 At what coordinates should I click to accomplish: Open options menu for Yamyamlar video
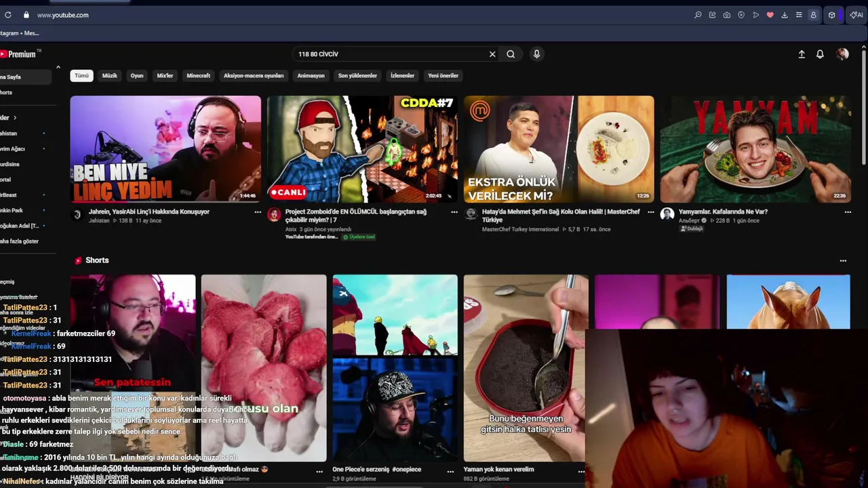click(x=848, y=212)
